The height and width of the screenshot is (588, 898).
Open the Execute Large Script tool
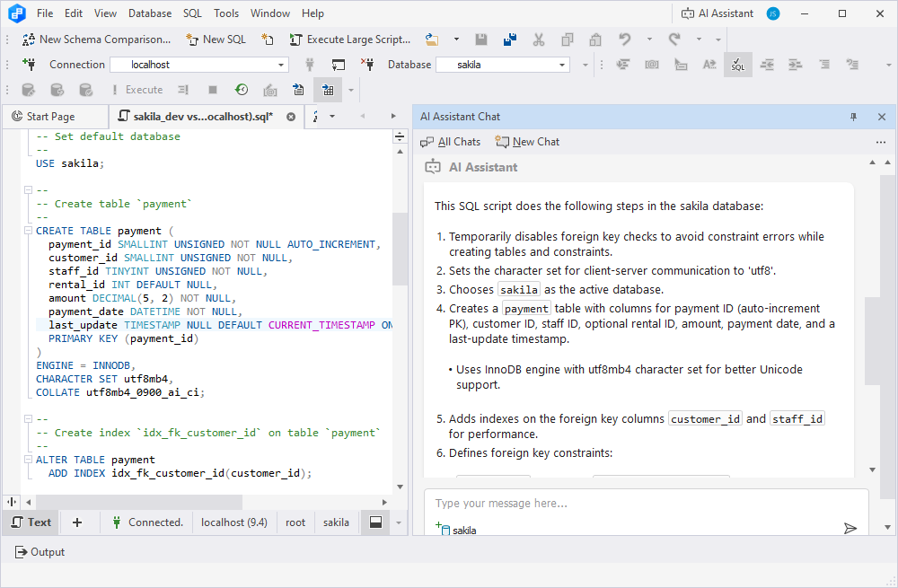click(x=350, y=39)
